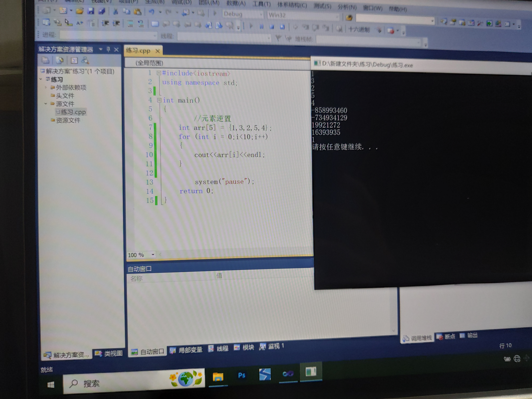Viewport: 532px width, 399px height.
Task: Click increase indent toolbar icon
Action: coord(116,23)
